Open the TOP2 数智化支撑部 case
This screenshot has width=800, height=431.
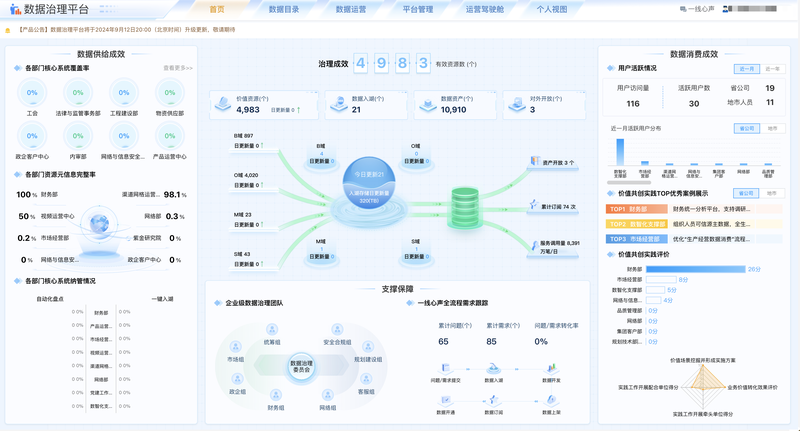point(693,224)
